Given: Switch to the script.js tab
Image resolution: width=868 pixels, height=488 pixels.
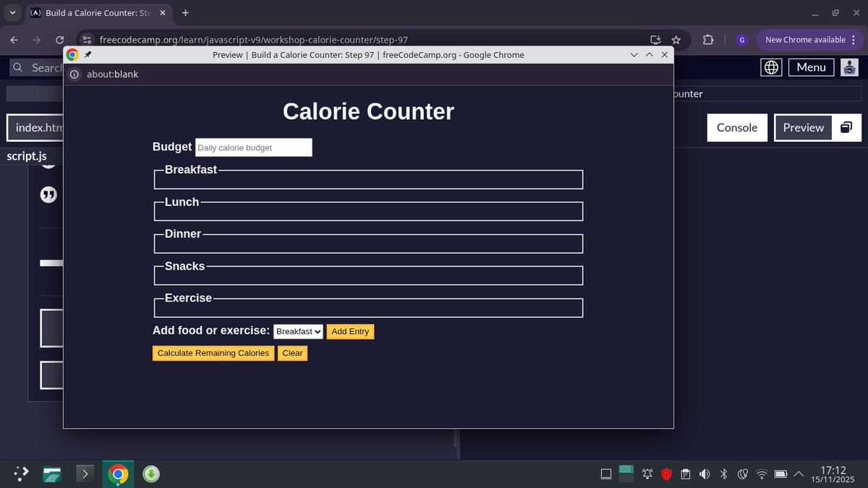Looking at the screenshot, I should [27, 155].
